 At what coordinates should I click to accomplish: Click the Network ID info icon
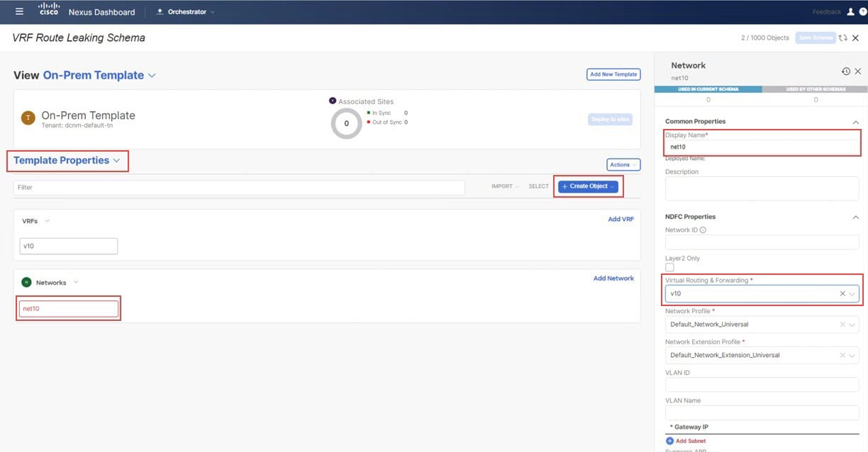703,230
